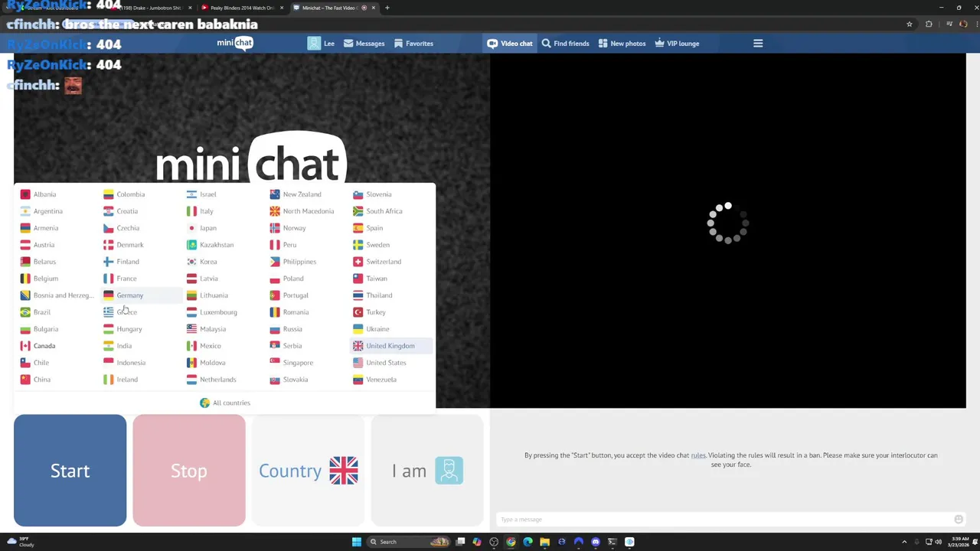The height and width of the screenshot is (551, 980).
Task: Click the globe icon beside All countries
Action: (x=204, y=403)
